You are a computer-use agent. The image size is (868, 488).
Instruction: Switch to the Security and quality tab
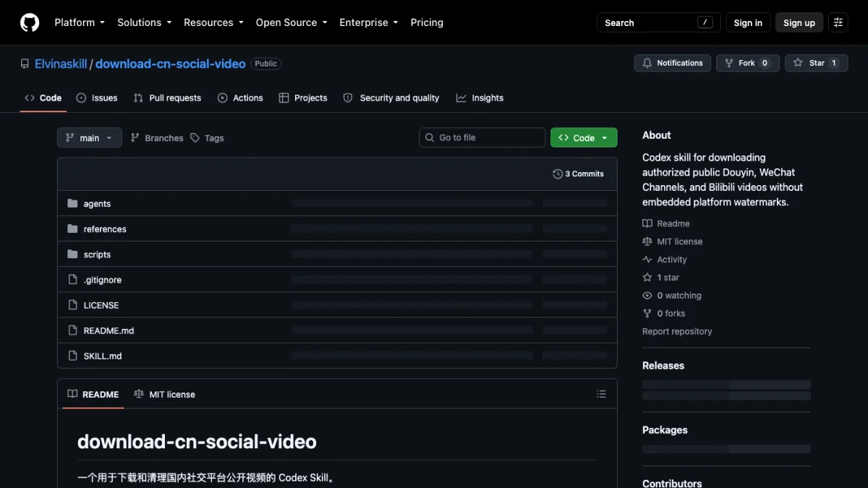[x=391, y=98]
